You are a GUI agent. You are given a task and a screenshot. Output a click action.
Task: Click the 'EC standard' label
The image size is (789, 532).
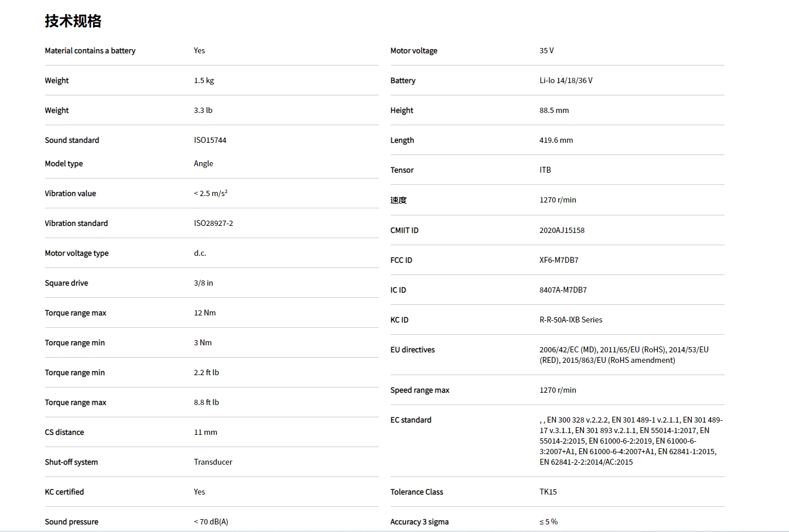[x=411, y=420]
